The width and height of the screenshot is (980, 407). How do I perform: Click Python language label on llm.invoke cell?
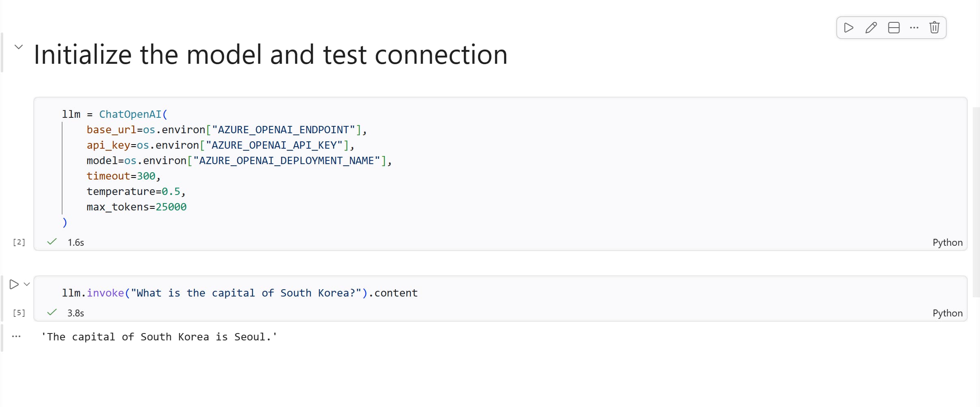pos(947,313)
